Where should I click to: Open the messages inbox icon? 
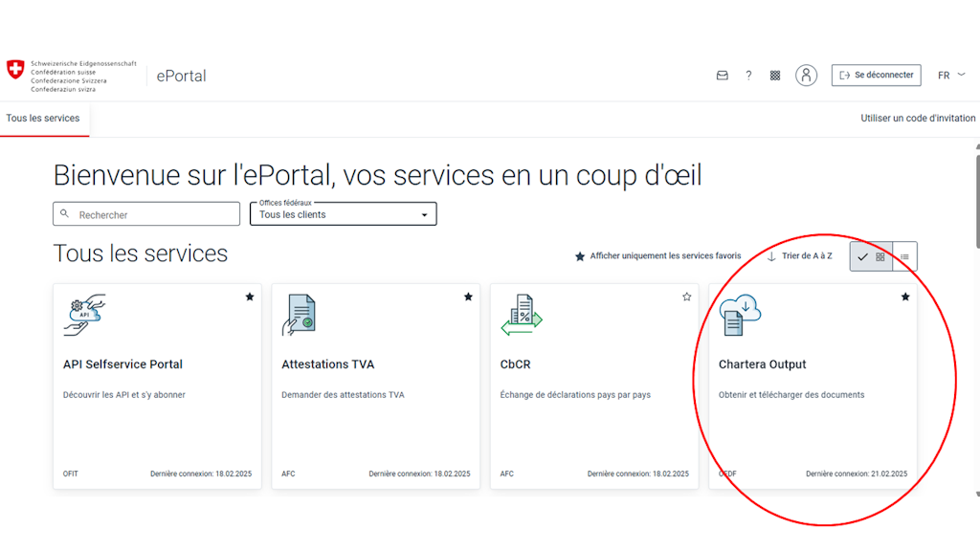click(722, 75)
